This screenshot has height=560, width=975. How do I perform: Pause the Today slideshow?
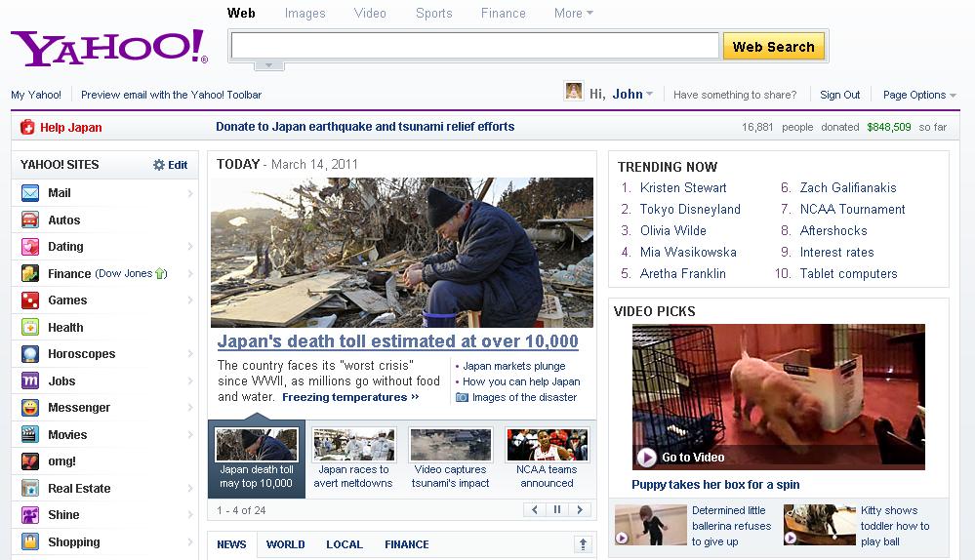[x=557, y=509]
